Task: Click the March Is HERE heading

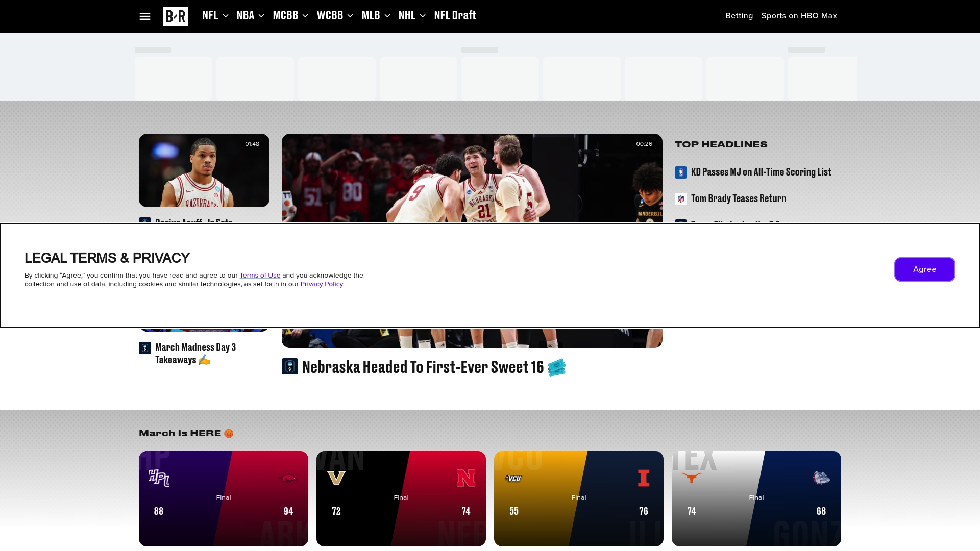Action: (x=186, y=433)
